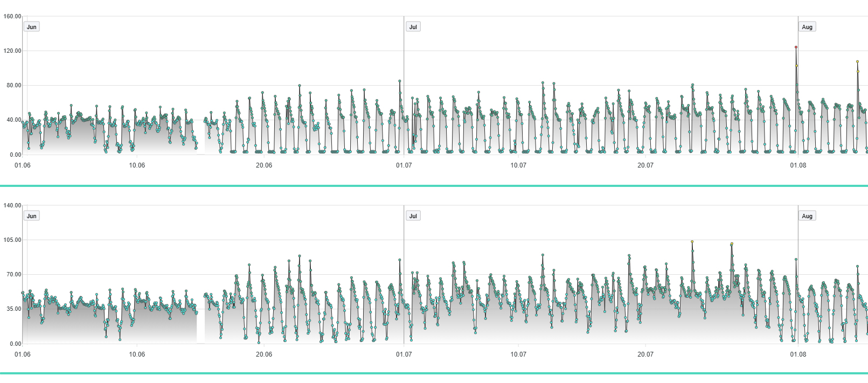868x383 pixels.
Task: Click the 120.00 axis value in top chart
Action: [x=12, y=51]
